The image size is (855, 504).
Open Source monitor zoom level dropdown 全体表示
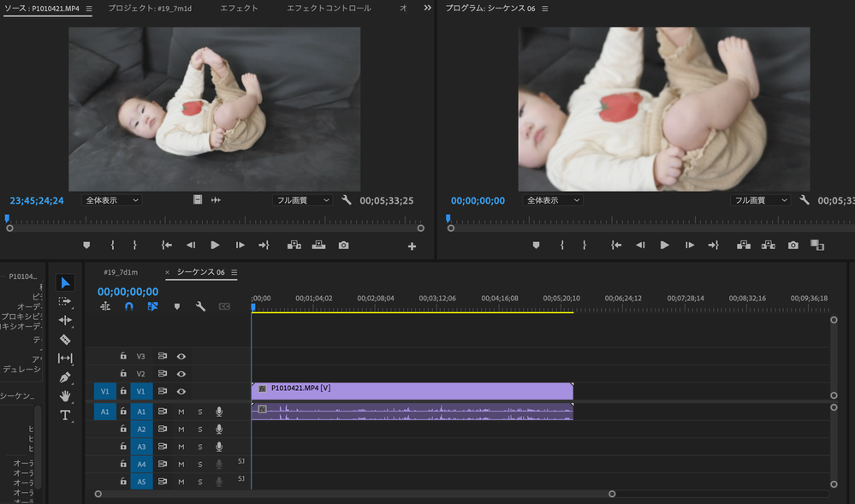point(112,200)
